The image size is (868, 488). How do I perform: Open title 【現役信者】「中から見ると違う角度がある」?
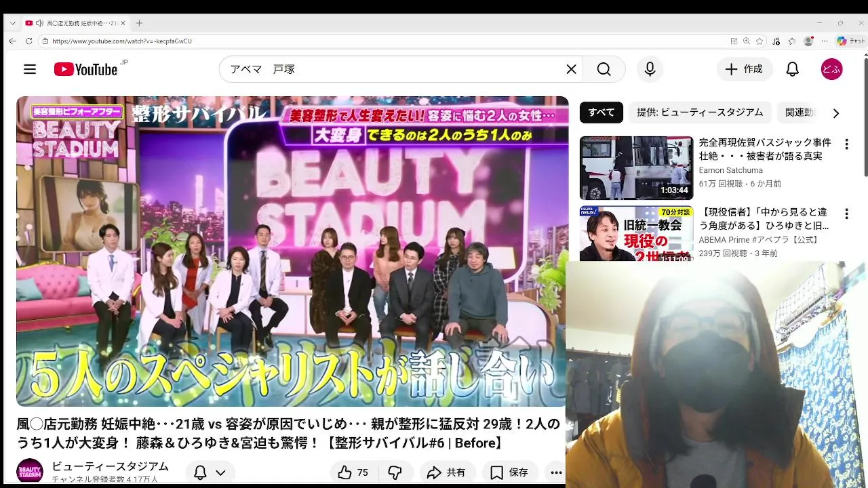765,219
